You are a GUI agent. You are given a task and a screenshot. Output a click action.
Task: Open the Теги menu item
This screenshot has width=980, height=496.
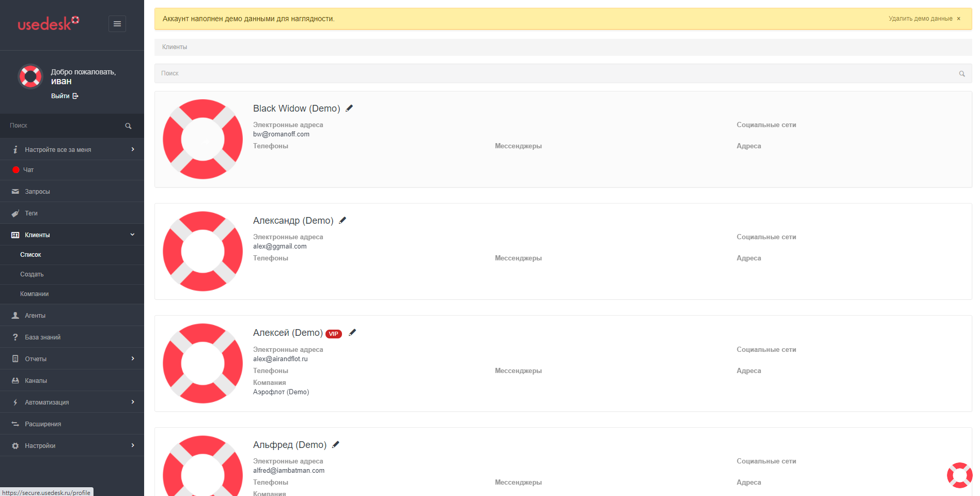tap(72, 213)
